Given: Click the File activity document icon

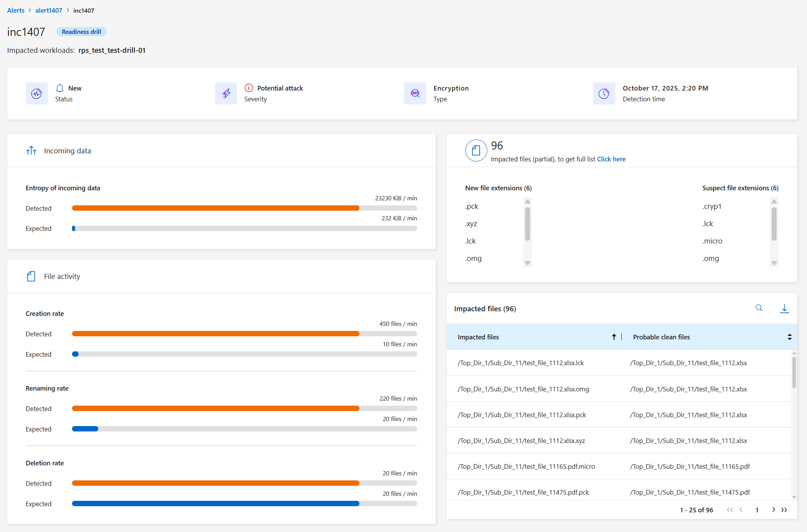Looking at the screenshot, I should [31, 276].
